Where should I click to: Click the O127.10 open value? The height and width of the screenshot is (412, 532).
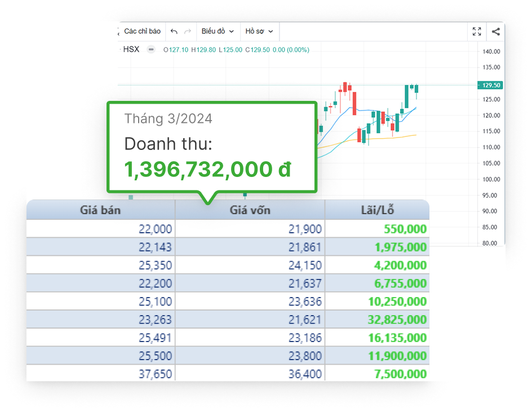[176, 50]
